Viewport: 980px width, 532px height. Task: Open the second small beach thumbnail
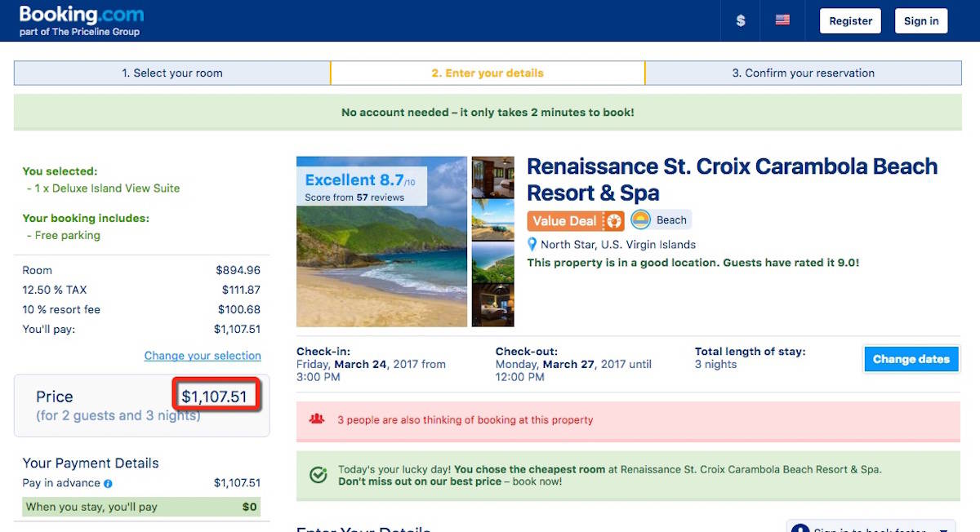click(x=493, y=220)
